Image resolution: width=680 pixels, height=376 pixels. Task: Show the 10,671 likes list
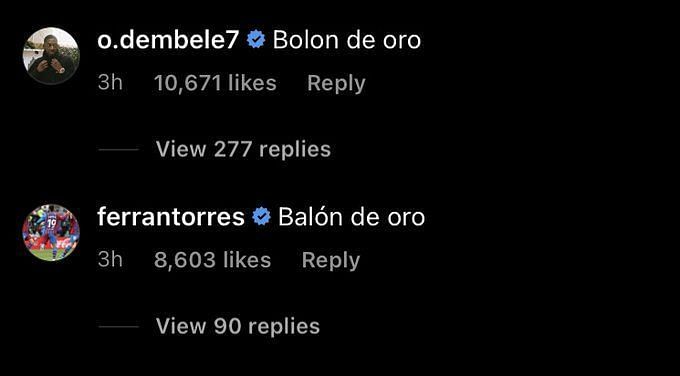point(215,83)
